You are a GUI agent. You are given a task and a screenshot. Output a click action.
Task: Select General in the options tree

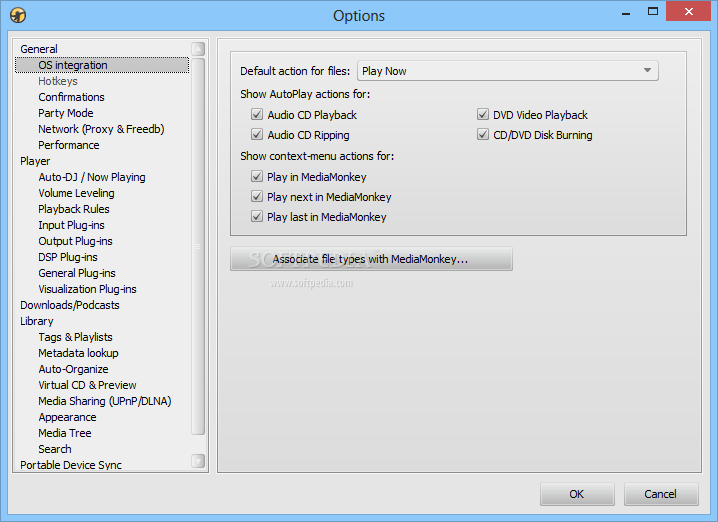39,49
